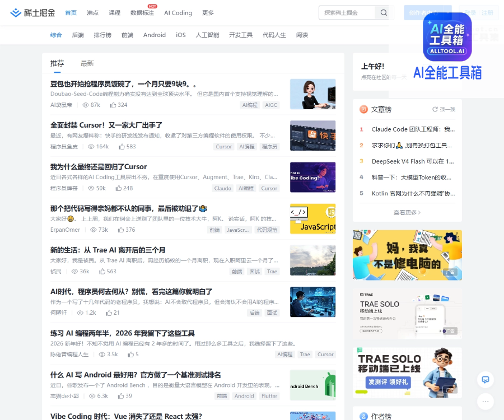Click the Claude tag on Cursor article
The height and width of the screenshot is (420, 504).
pyautogui.click(x=222, y=188)
